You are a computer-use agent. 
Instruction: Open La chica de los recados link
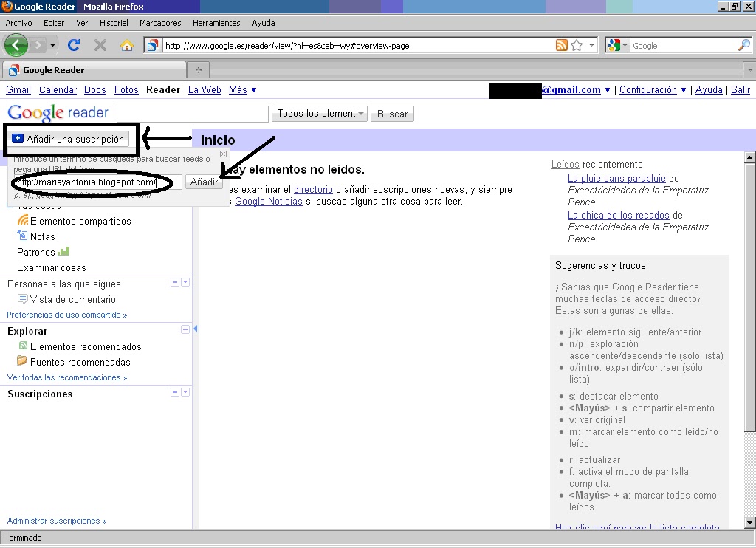click(618, 215)
